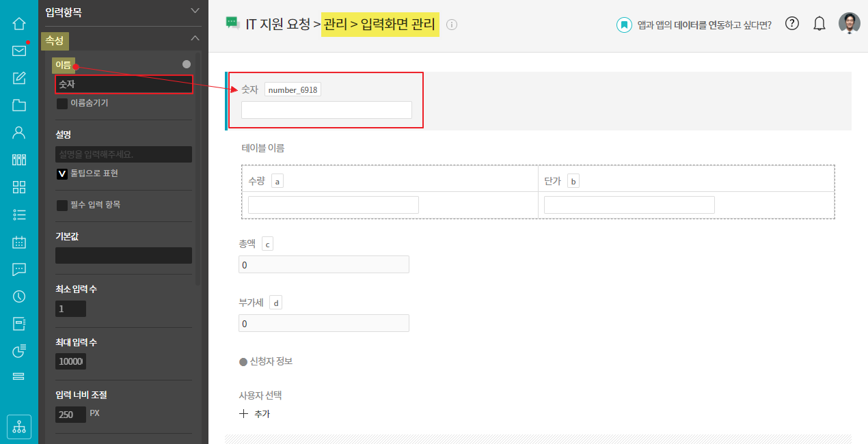Open the user profile avatar
Viewport: 868px width, 444px height.
click(x=850, y=23)
